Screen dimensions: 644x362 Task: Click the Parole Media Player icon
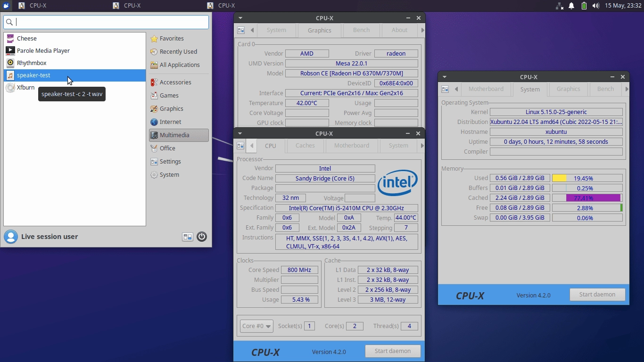10,51
